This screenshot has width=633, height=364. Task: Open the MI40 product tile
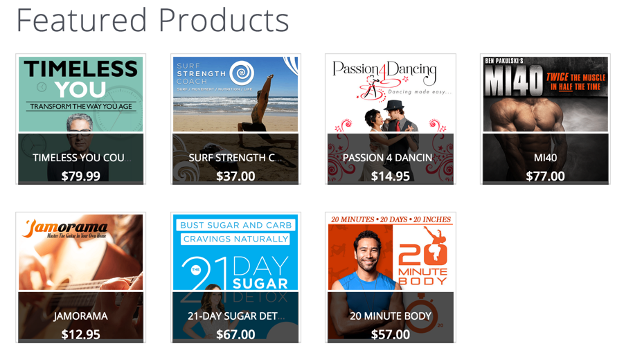546,119
